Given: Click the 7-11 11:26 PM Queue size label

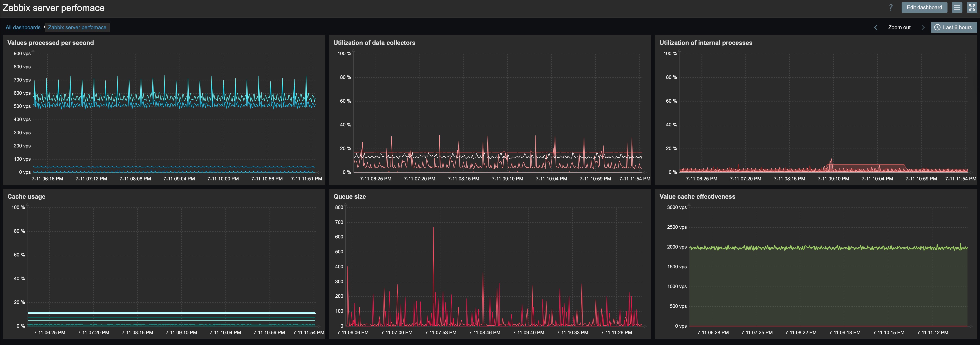Looking at the screenshot, I should pos(616,332).
